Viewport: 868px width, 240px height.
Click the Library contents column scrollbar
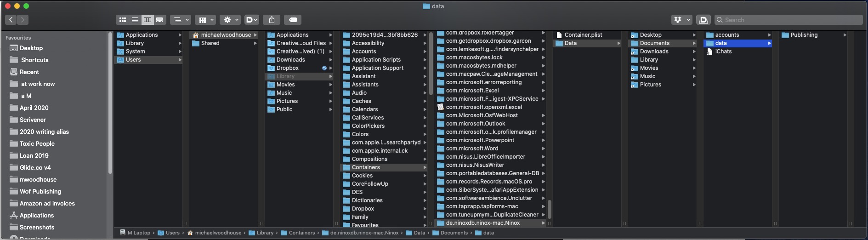point(431,63)
